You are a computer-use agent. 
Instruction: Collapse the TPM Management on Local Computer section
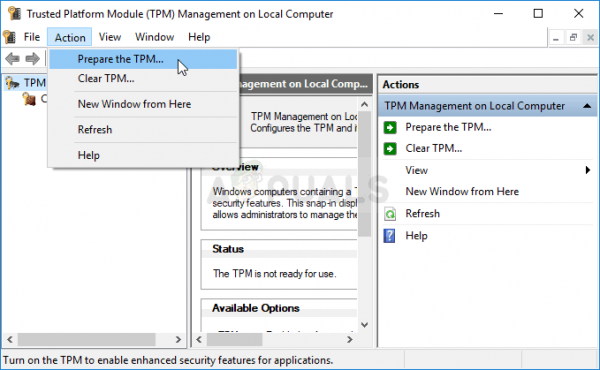click(587, 106)
